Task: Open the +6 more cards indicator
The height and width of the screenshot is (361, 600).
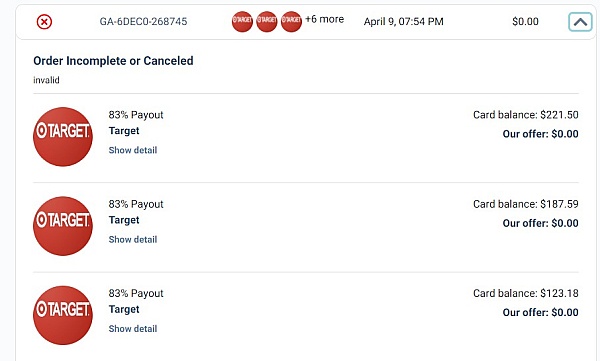Action: coord(324,19)
